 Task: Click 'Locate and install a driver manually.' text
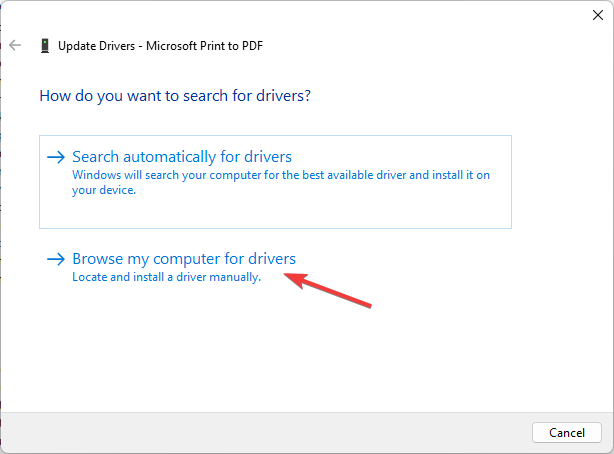click(x=166, y=277)
